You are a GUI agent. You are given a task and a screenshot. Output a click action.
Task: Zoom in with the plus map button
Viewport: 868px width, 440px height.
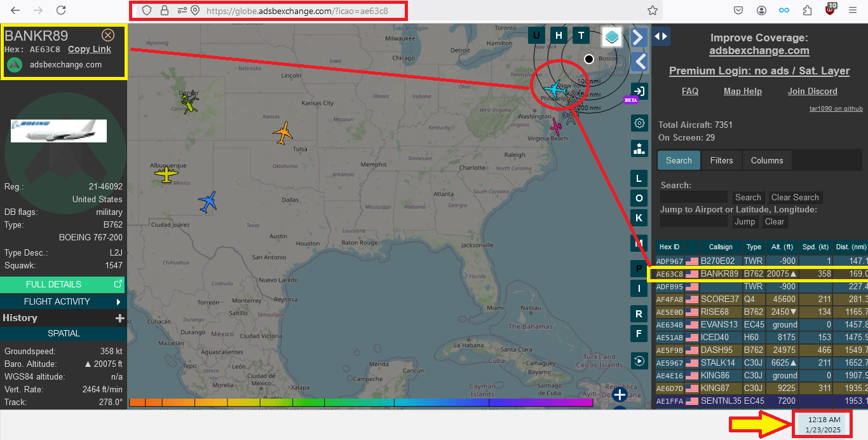coord(620,394)
